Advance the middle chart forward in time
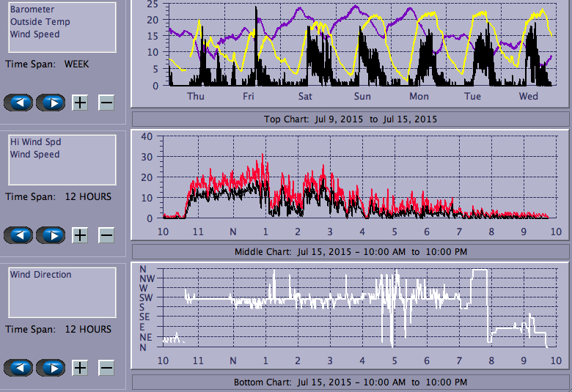The width and height of the screenshot is (572, 392). click(x=51, y=235)
